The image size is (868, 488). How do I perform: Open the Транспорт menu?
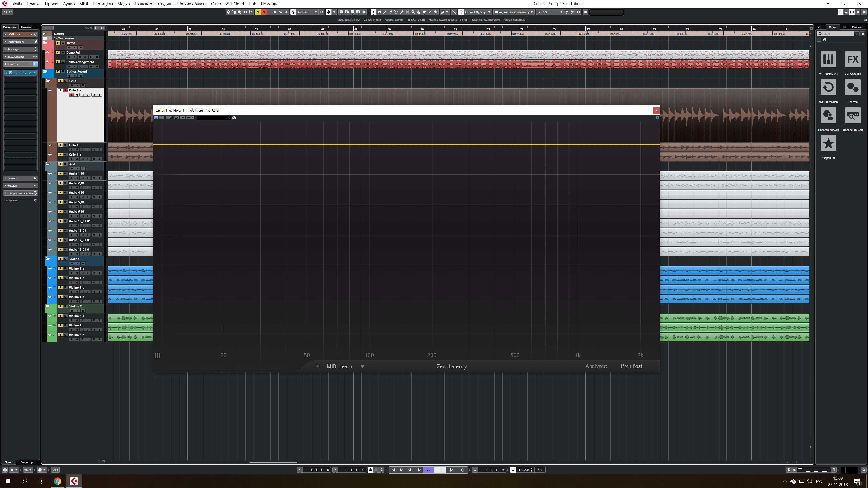(144, 4)
